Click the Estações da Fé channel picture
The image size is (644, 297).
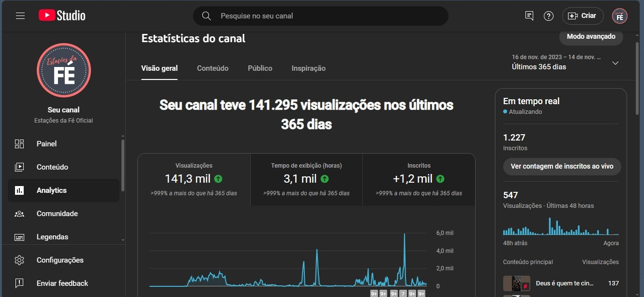(64, 71)
